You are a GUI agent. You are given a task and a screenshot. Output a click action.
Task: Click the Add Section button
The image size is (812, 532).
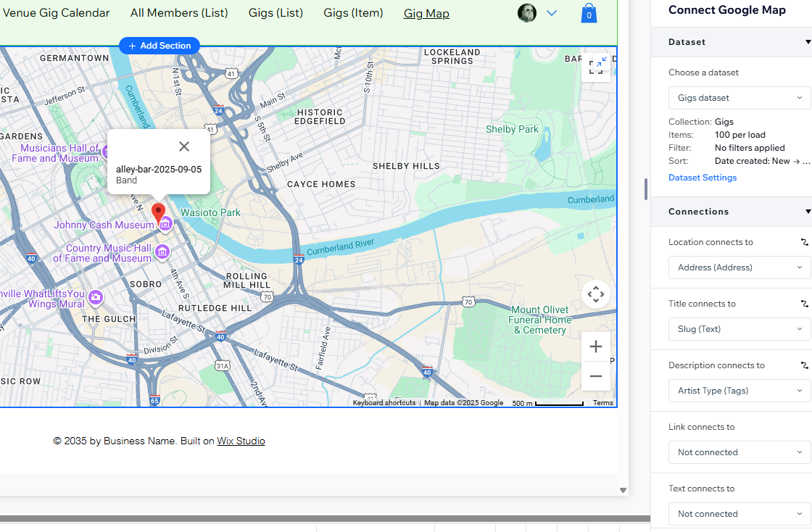click(x=159, y=46)
